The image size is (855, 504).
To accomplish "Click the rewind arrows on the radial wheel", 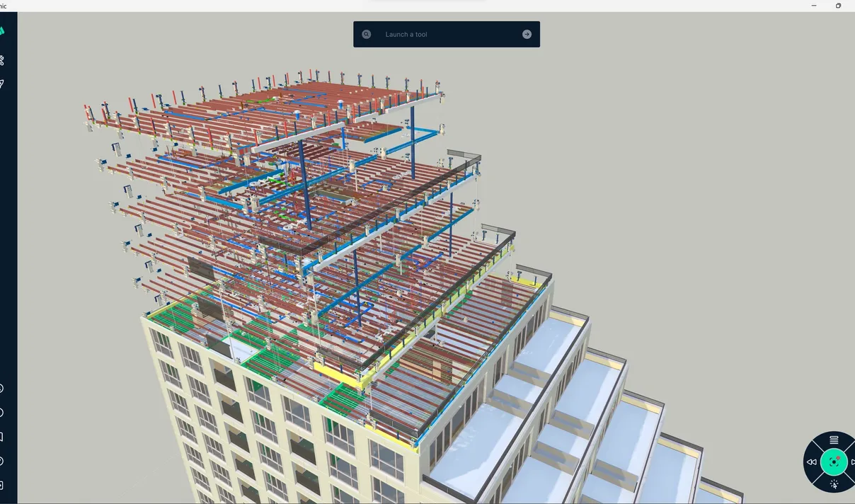I will click(x=812, y=462).
